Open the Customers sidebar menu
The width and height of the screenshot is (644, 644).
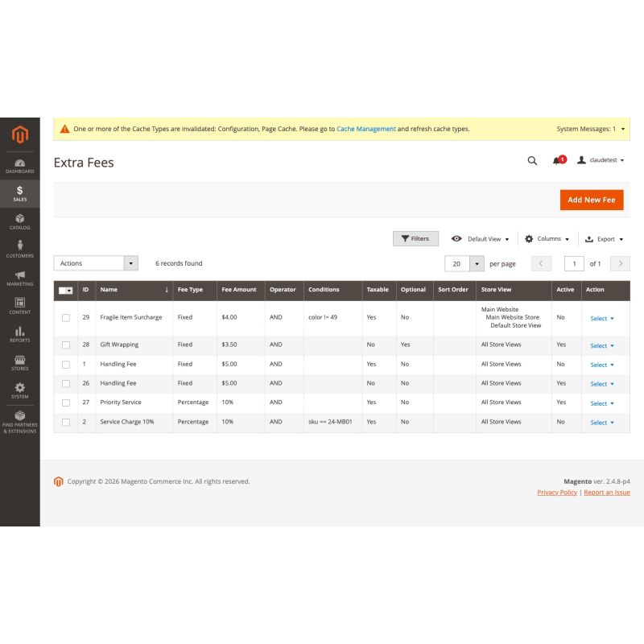[19, 250]
